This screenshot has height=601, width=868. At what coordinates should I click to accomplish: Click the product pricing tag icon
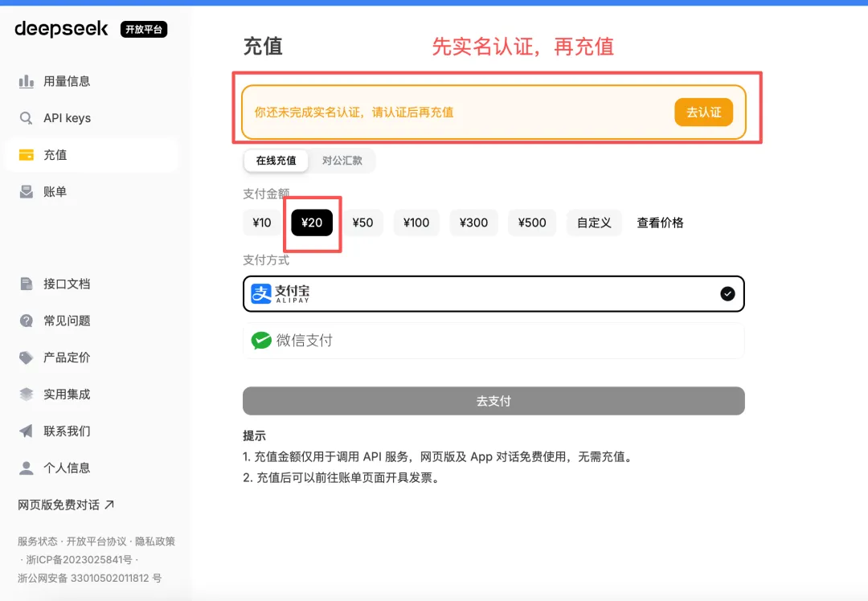[26, 358]
